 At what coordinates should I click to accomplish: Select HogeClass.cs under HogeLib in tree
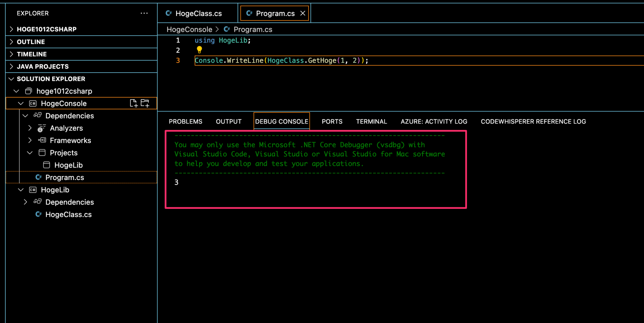point(68,214)
